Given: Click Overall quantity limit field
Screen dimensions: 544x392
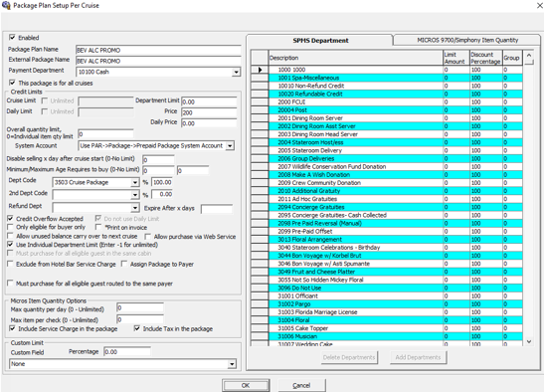Looking at the screenshot, I should point(105,134).
